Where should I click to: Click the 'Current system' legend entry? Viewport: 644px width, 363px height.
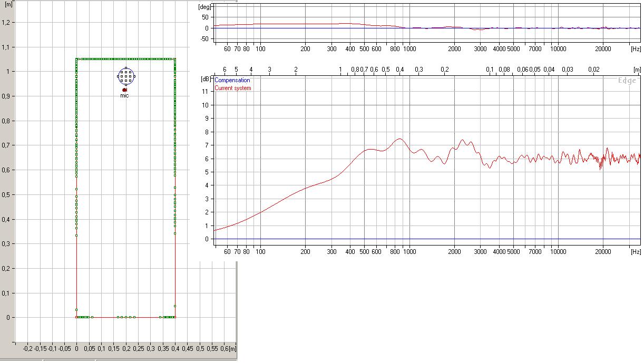click(x=233, y=88)
